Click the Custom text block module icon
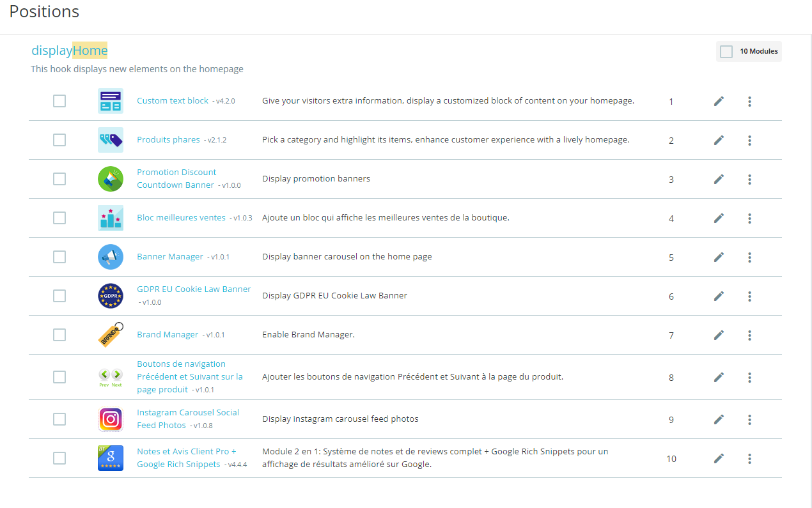812x508 pixels. click(111, 101)
